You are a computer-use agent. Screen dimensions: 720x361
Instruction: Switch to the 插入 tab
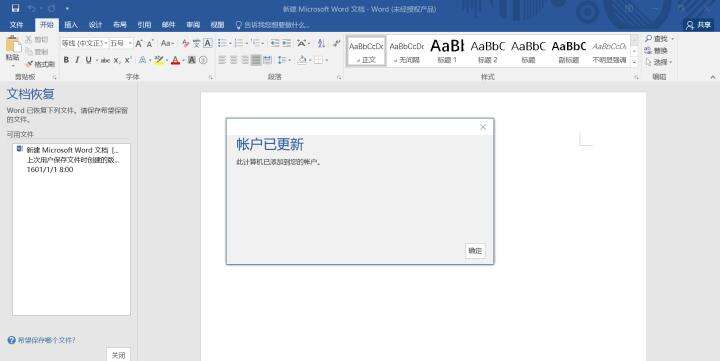coord(71,25)
